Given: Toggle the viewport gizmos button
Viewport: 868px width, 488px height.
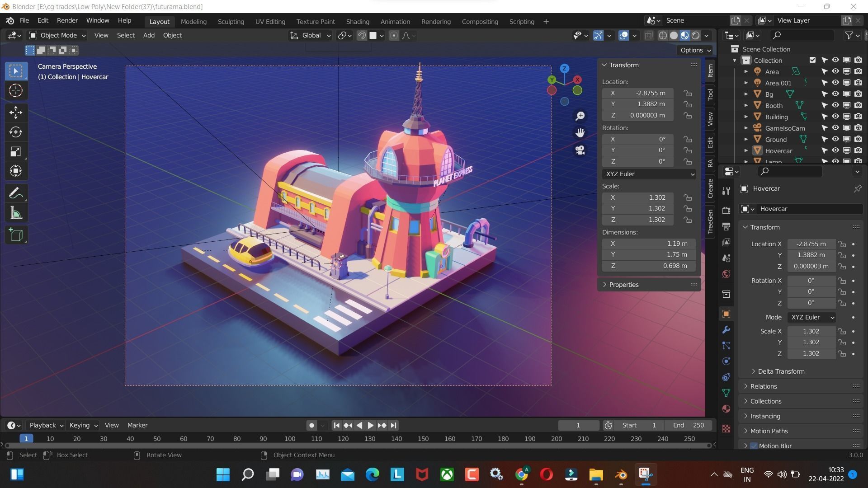Looking at the screenshot, I should tap(598, 36).
